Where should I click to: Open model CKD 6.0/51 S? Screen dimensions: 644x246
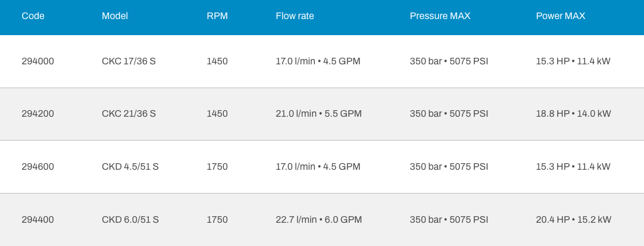(x=130, y=219)
